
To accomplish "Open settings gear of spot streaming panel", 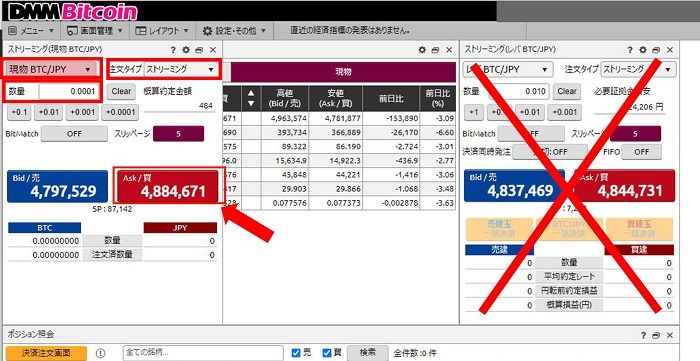I will click(x=186, y=50).
